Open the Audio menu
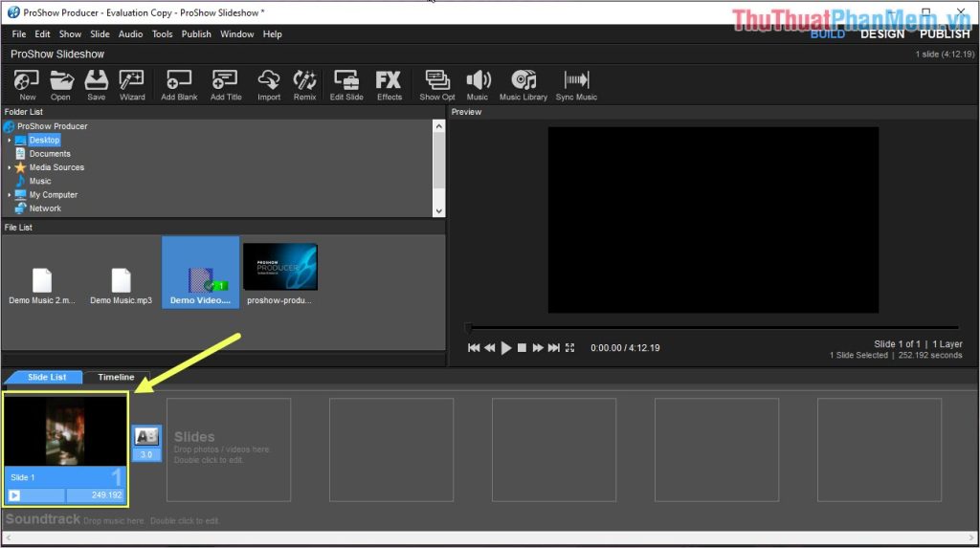 point(130,34)
